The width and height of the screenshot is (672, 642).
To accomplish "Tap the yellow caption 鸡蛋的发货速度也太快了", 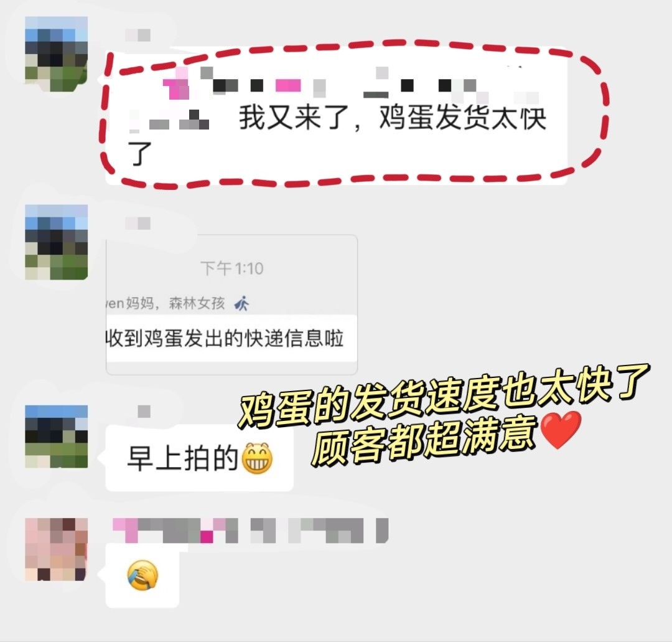I will click(x=444, y=397).
